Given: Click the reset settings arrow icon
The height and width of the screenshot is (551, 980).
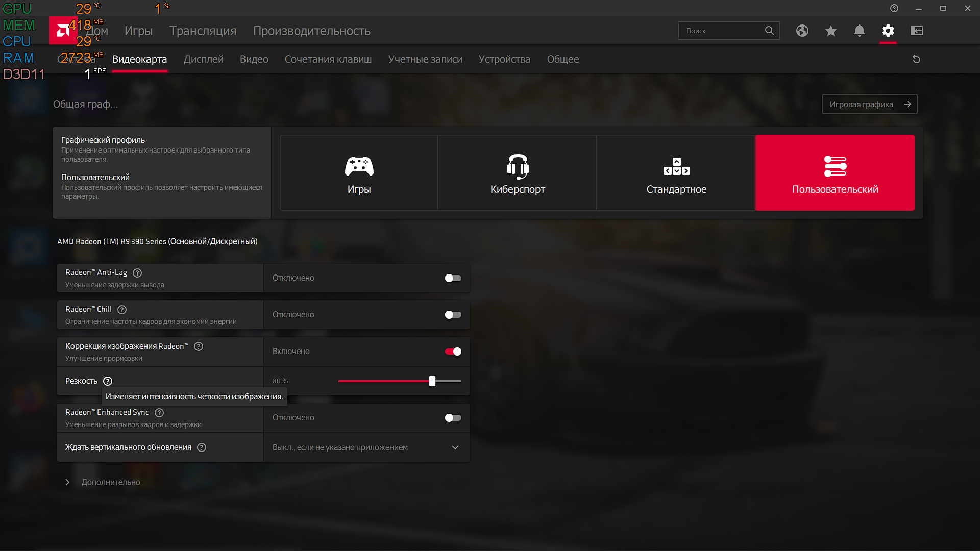Looking at the screenshot, I should coord(916,59).
